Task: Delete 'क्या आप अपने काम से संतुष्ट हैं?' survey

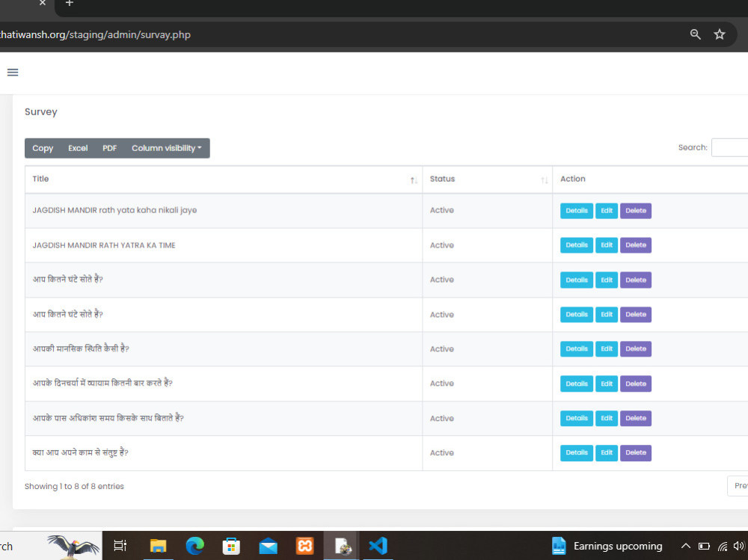Action: pyautogui.click(x=635, y=452)
